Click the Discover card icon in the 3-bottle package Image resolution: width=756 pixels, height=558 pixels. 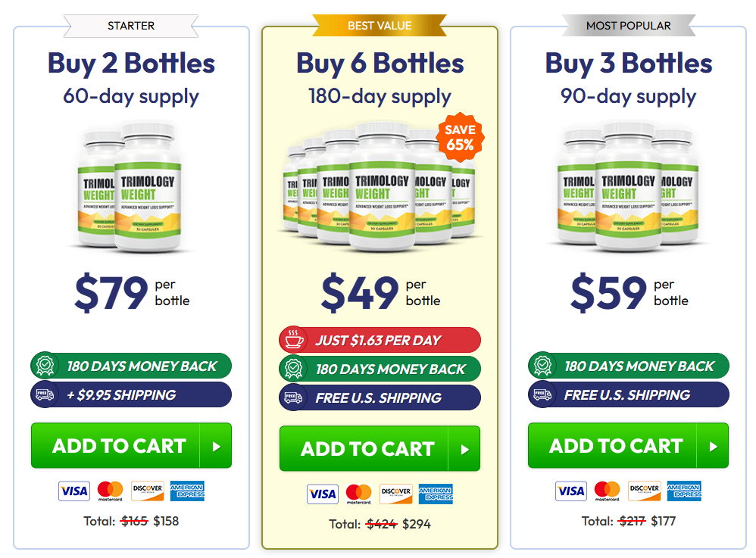645,491
